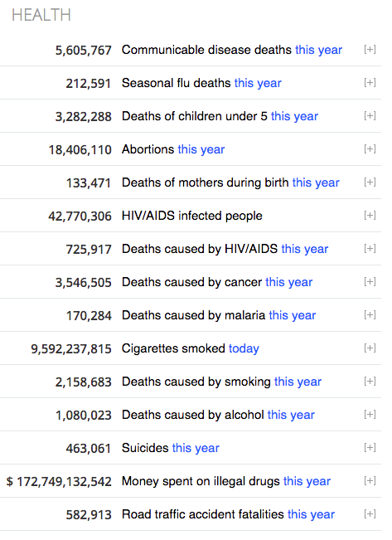The height and width of the screenshot is (540, 392).
Task: Expand the Abortions row [+]
Action: (x=370, y=149)
